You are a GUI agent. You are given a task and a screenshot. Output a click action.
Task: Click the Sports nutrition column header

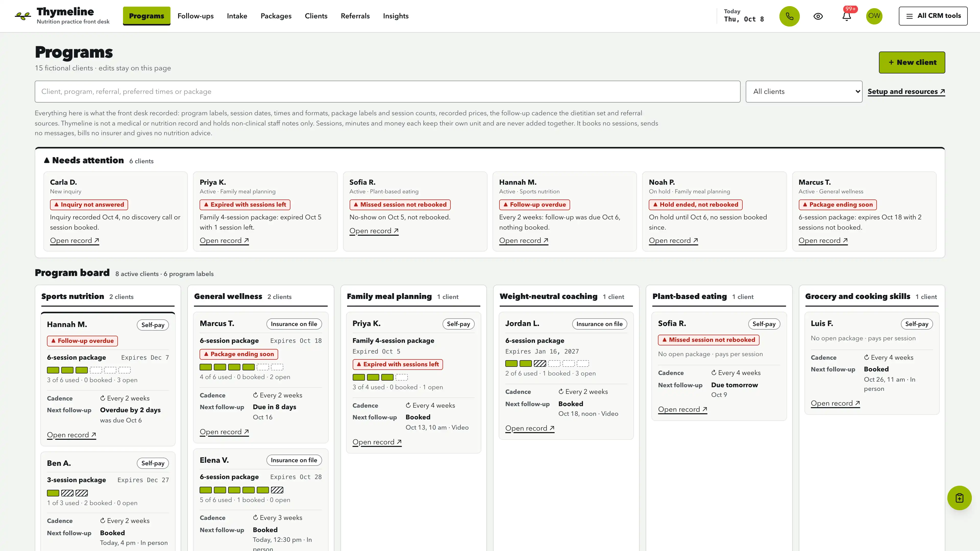click(x=72, y=297)
